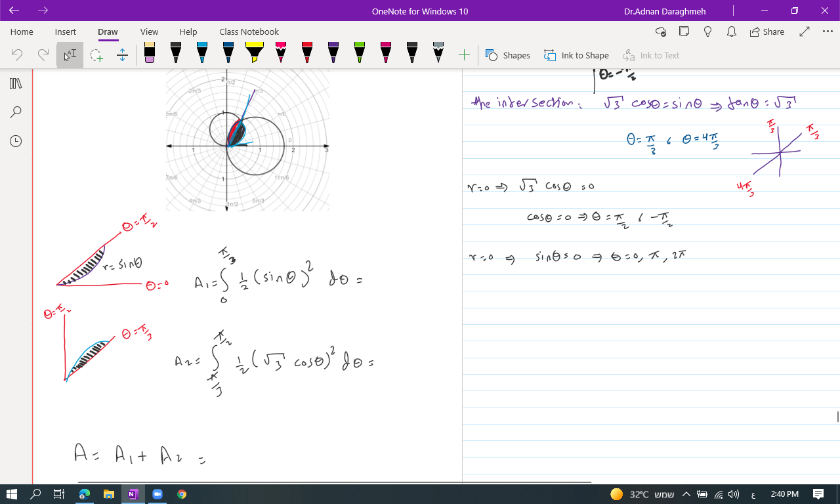Image resolution: width=840 pixels, height=504 pixels.
Task: Undo the last ink stroke
Action: click(x=18, y=55)
